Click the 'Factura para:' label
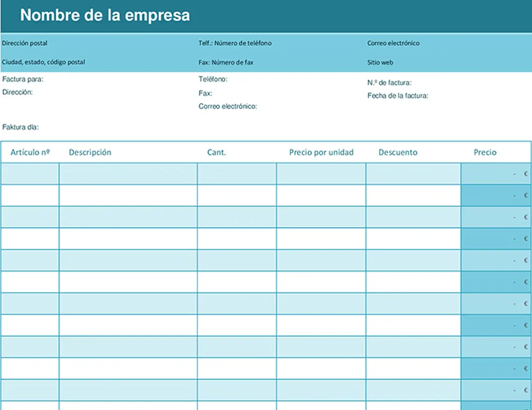Image resolution: width=532 pixels, height=410 pixels. (x=23, y=79)
